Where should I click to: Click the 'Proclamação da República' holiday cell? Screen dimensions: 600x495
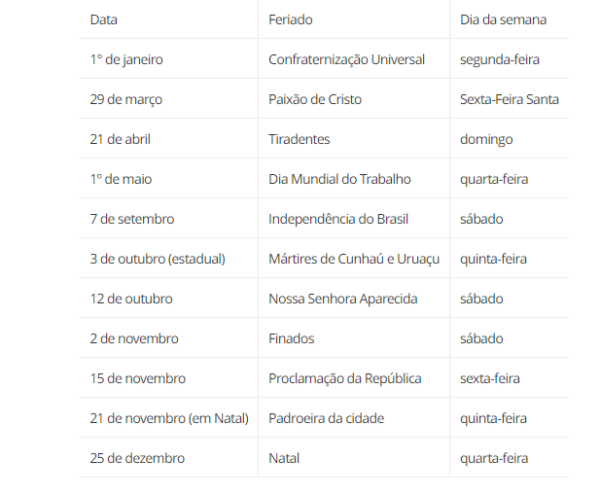[344, 379]
